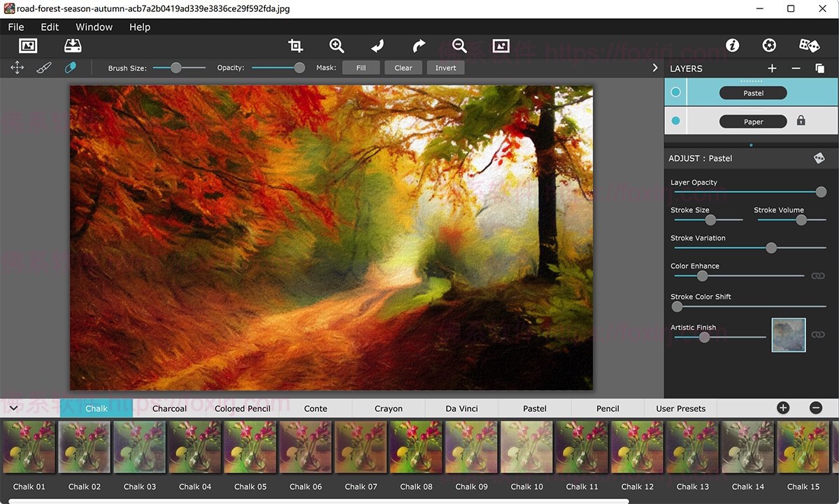Switch to the Da Vinci preset tab
This screenshot has height=504, width=839.
pos(461,408)
